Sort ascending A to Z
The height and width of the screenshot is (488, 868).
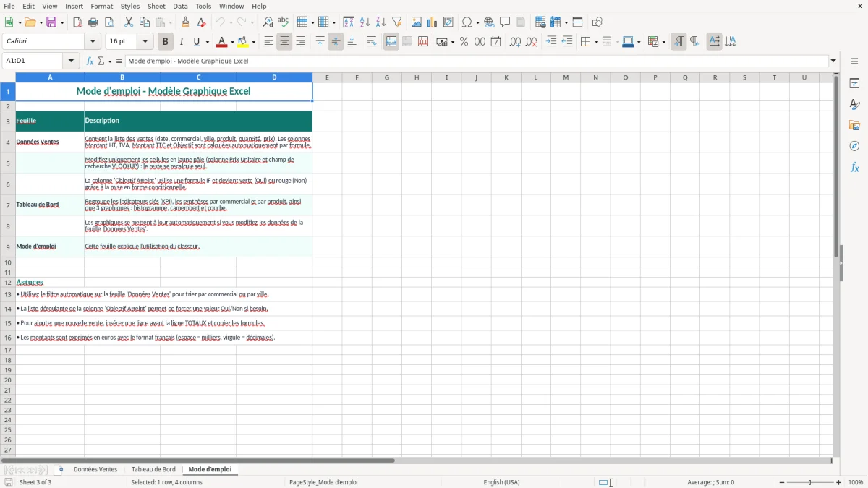365,22
